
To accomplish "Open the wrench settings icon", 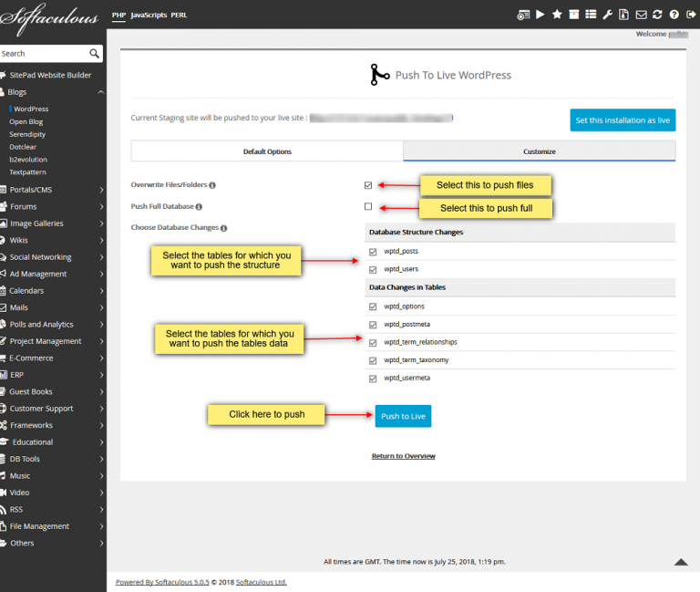I will pos(607,15).
